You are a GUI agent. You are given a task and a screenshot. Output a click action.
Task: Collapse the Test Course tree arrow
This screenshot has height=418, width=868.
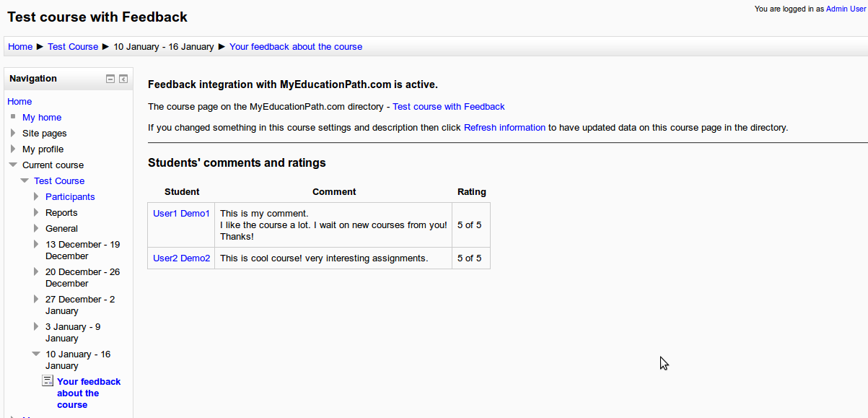coord(25,180)
